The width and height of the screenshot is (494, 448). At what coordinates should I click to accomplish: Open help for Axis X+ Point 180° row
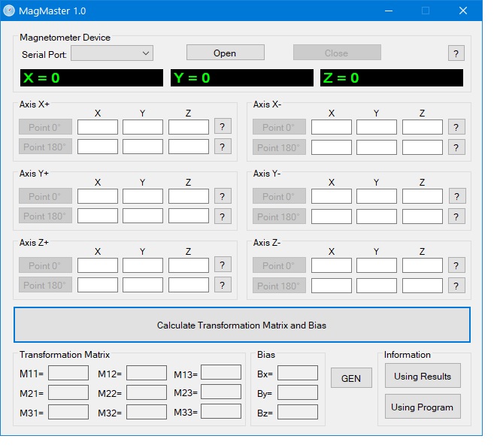[223, 147]
